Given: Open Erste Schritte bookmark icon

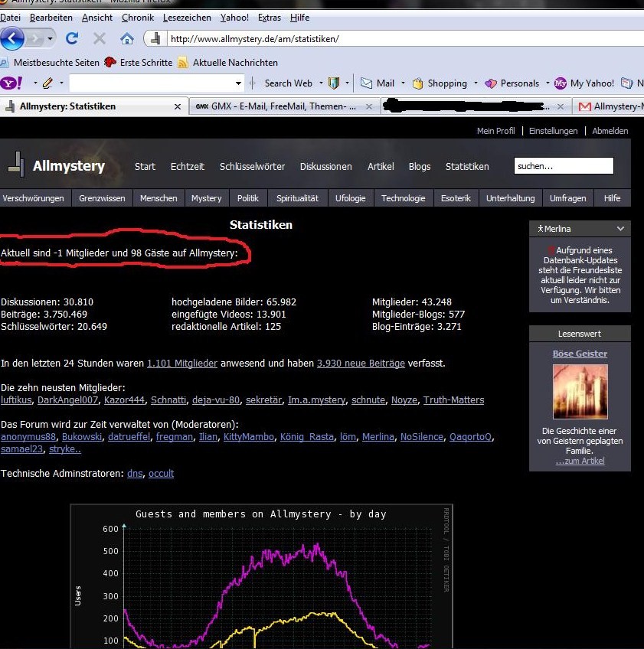Looking at the screenshot, I should point(110,63).
